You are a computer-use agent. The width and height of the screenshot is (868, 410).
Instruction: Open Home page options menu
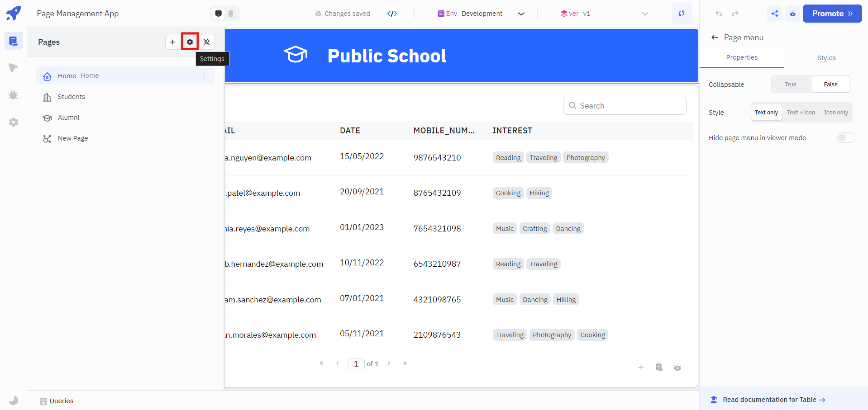pyautogui.click(x=204, y=76)
